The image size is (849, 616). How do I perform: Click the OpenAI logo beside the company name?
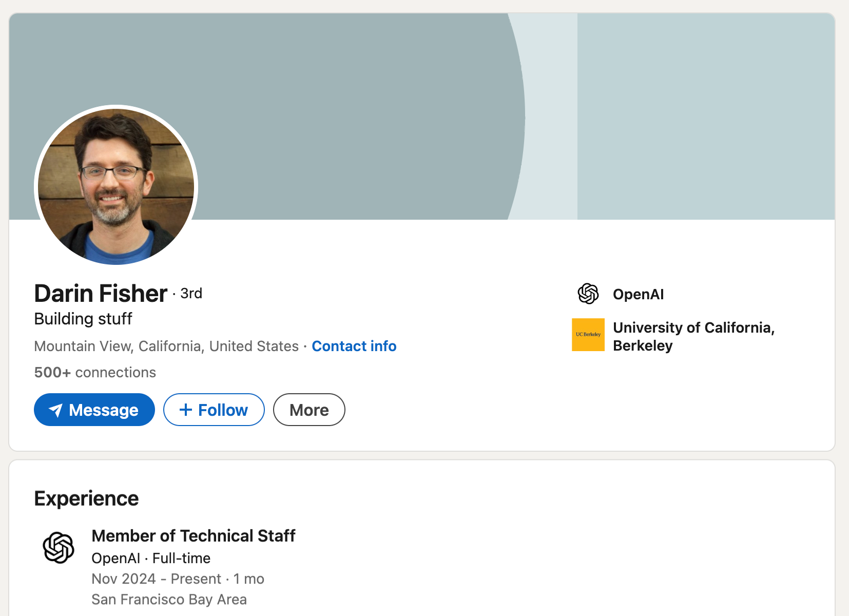pyautogui.click(x=588, y=294)
